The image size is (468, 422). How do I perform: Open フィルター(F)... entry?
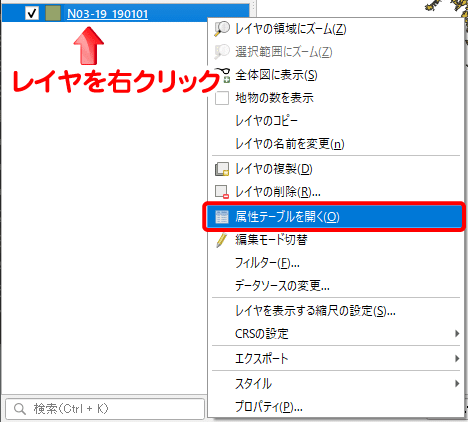(x=336, y=263)
